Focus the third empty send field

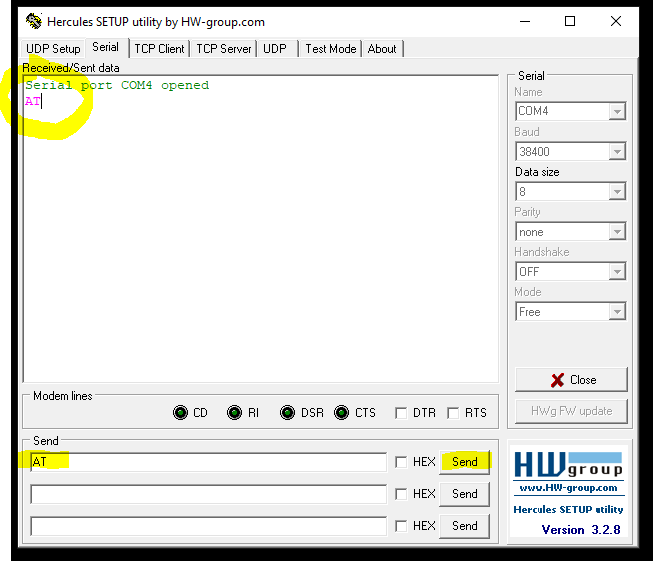click(x=208, y=526)
